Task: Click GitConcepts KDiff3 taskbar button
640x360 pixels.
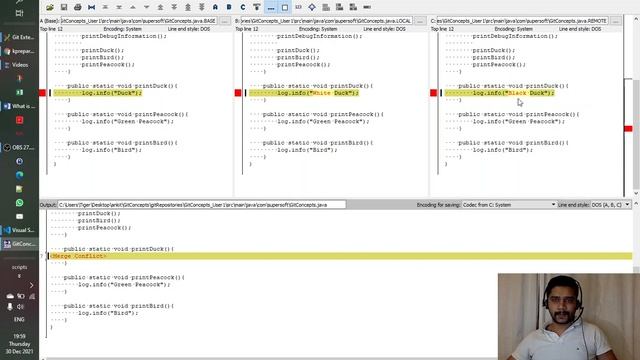Action: pyautogui.click(x=19, y=244)
